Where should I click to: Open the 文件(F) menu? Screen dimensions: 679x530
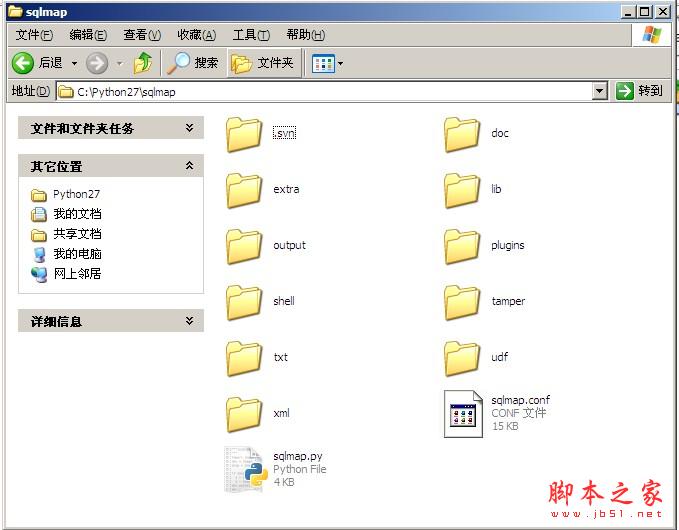pos(34,35)
